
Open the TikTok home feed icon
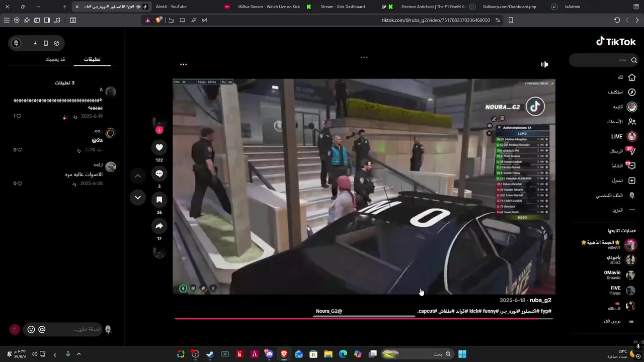632,77
